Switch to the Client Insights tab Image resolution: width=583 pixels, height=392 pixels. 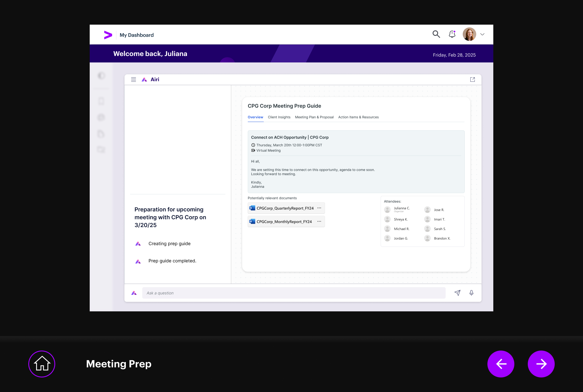pos(279,117)
